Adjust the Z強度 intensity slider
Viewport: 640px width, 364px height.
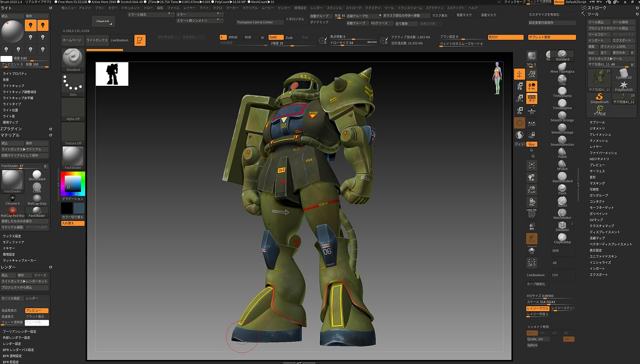point(291,43)
